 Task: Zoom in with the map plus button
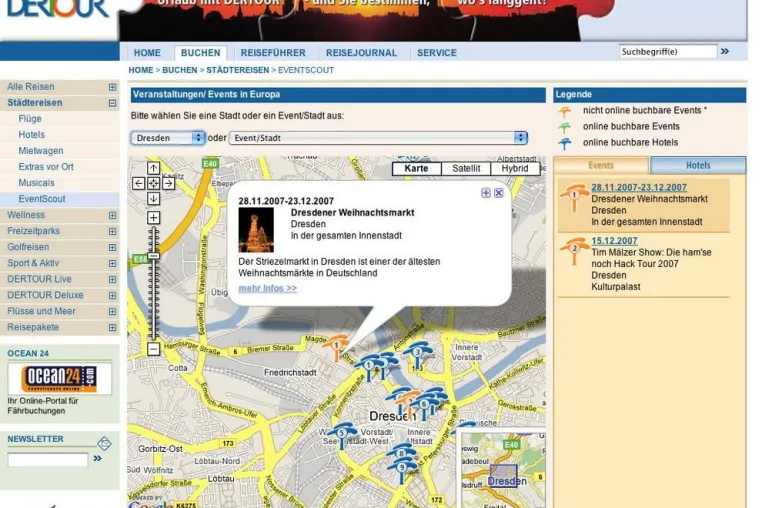pos(153,217)
